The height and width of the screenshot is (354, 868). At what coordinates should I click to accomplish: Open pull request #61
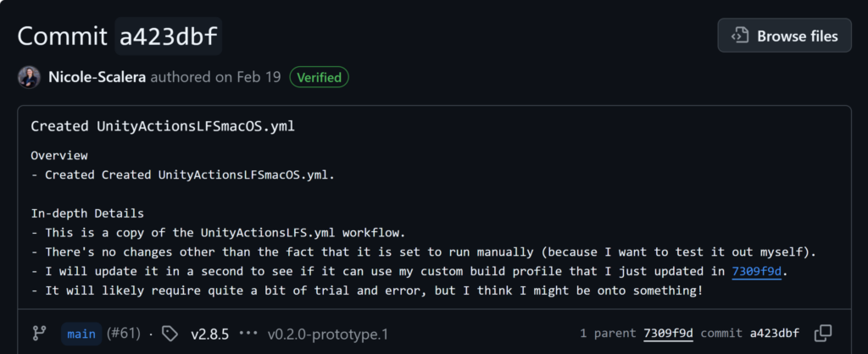tap(123, 334)
